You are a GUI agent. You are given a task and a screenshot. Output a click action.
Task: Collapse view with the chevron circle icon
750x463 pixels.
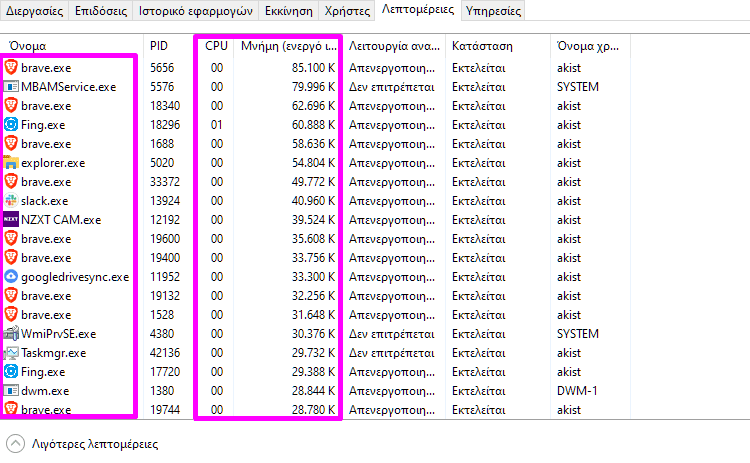[15, 443]
